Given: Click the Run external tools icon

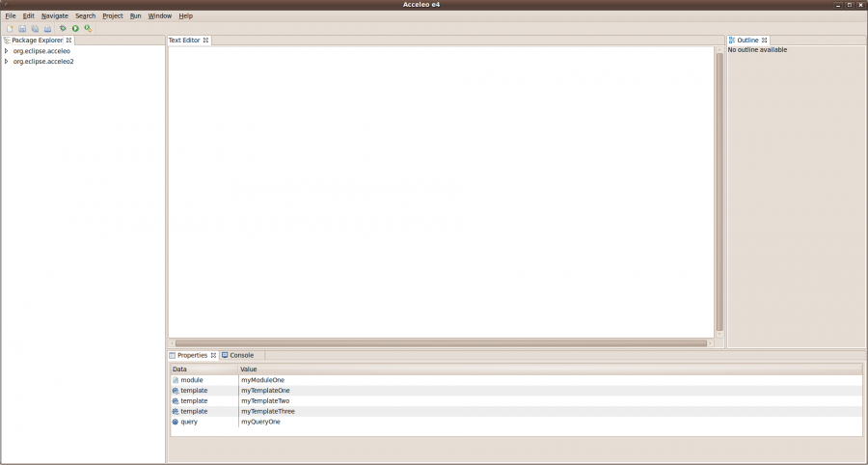Looking at the screenshot, I should 88,29.
